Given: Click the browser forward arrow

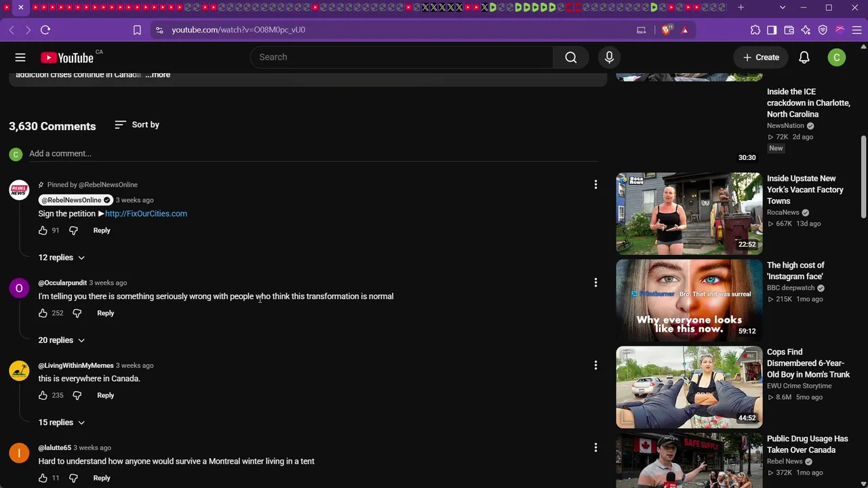Looking at the screenshot, I should tap(28, 30).
